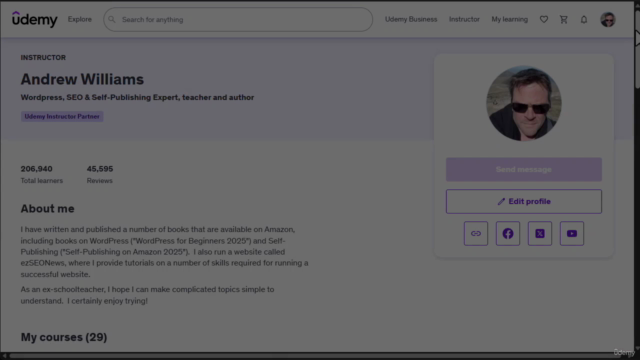The height and width of the screenshot is (360, 640).
Task: Click the Udemy logo
Action: click(35, 19)
